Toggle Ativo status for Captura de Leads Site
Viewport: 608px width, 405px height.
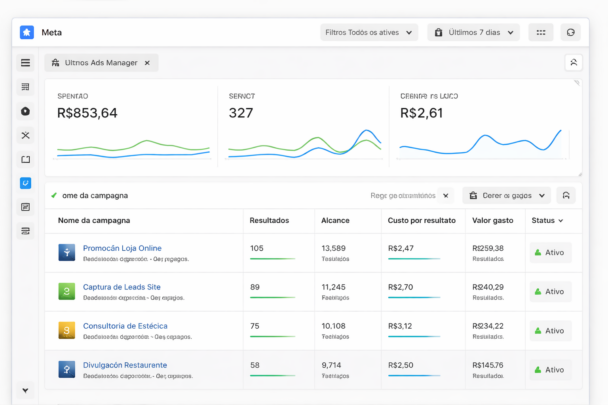click(550, 292)
